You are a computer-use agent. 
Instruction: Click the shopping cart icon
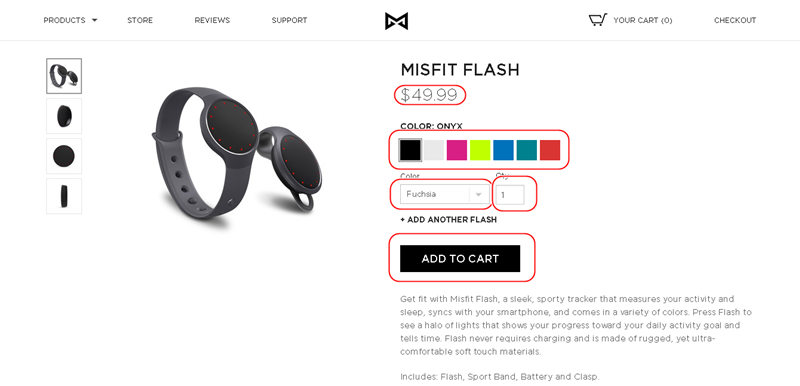point(598,20)
